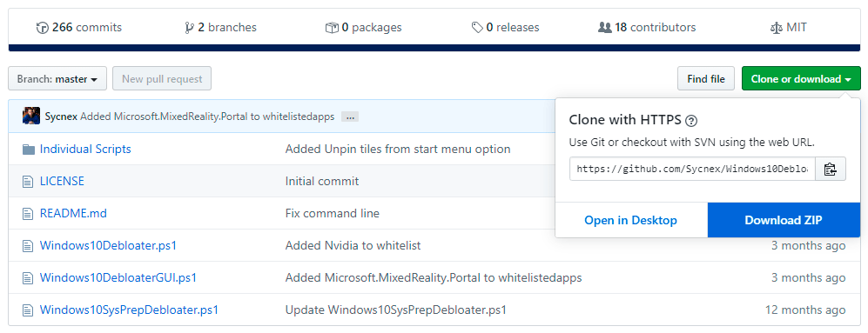Click the Clone with HTTPS help icon
868x333 pixels.
click(x=690, y=121)
